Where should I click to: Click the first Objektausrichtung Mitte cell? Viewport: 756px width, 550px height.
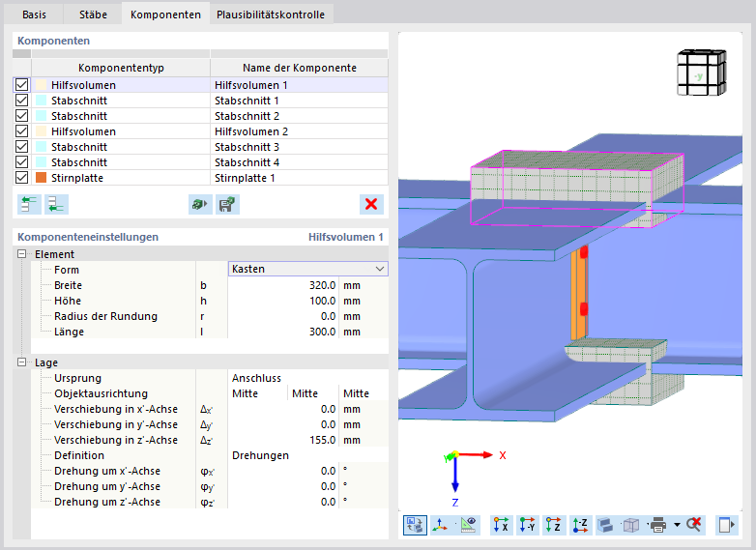257,393
